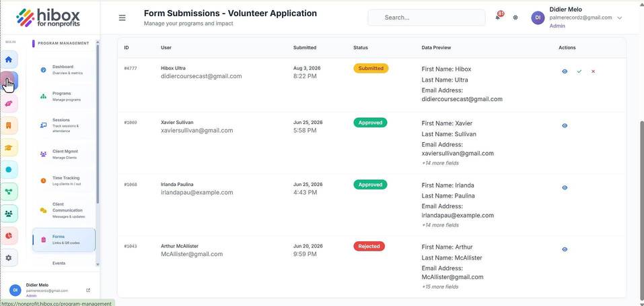Click the DI avatar in header
The image size is (644, 306).
point(538,18)
